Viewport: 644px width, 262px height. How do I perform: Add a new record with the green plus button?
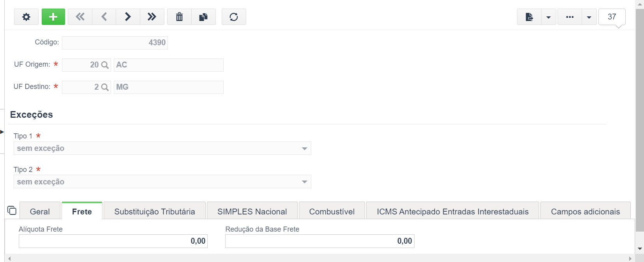click(53, 17)
